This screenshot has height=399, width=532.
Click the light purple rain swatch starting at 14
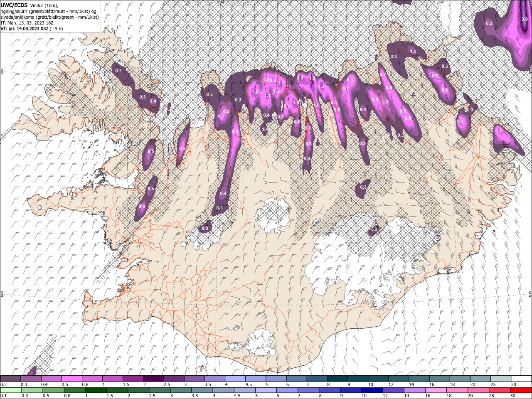(x=415, y=390)
